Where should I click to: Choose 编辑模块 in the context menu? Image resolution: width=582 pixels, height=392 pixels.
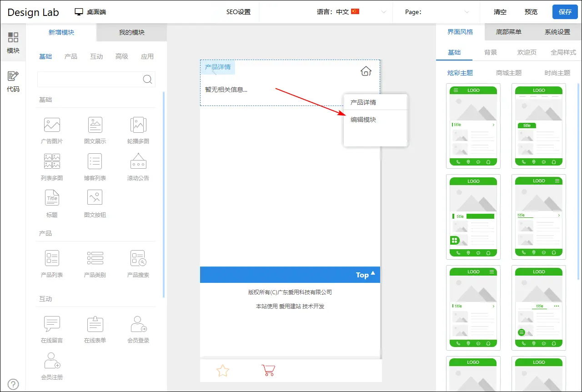tap(363, 120)
